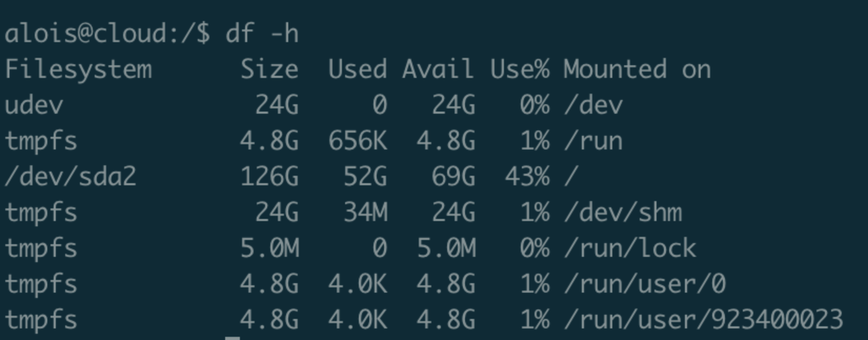This screenshot has height=340, width=868.
Task: Click the 69G available value
Action: click(x=453, y=176)
